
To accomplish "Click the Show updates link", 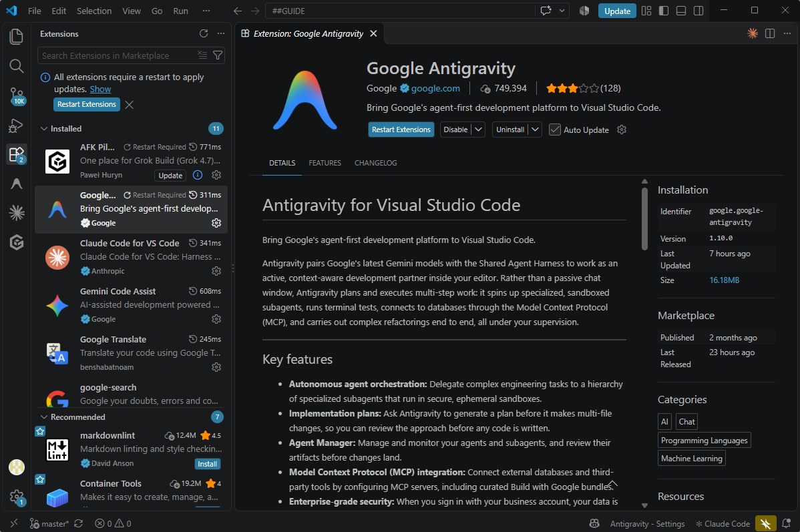I will 100,89.
